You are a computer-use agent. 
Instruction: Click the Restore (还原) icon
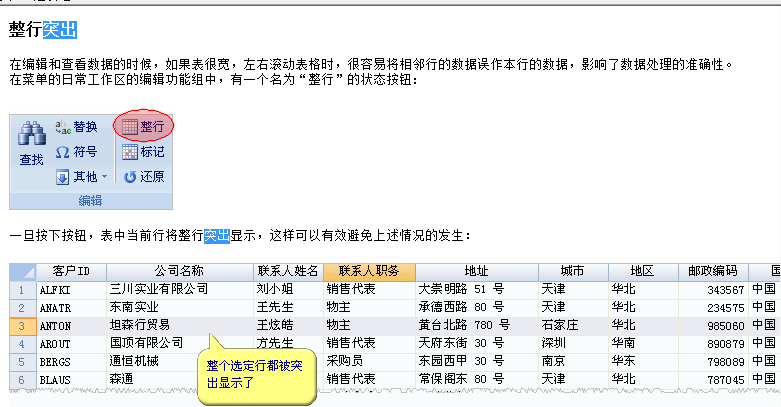coord(131,177)
